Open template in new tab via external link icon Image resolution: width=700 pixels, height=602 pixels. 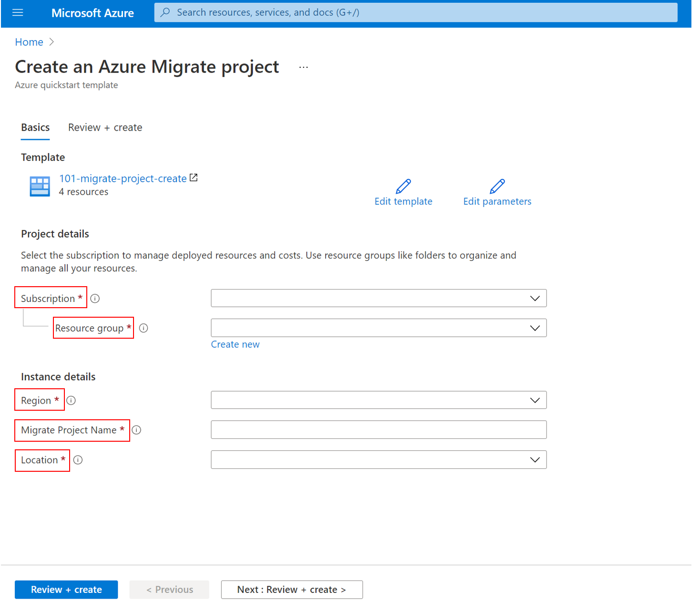[194, 177]
